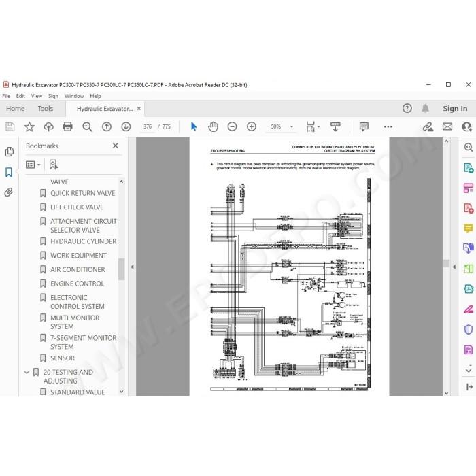The image size is (476, 476).
Task: Open the page fit options tool
Action: coord(313,126)
